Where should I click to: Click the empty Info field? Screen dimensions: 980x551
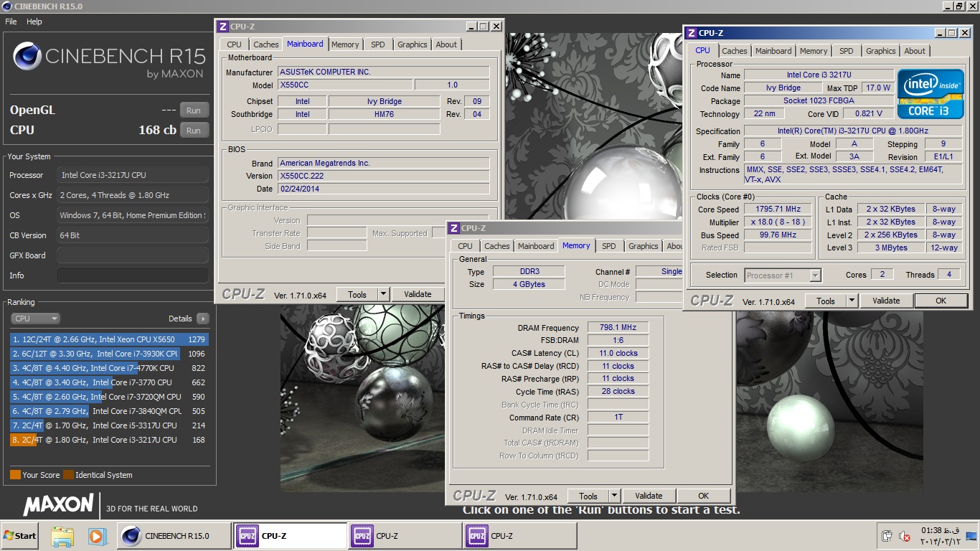pyautogui.click(x=133, y=275)
